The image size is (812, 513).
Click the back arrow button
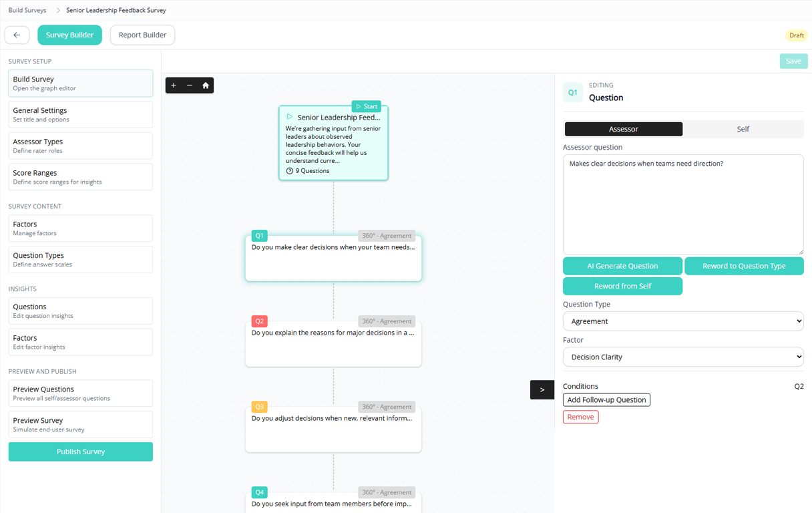pos(17,35)
